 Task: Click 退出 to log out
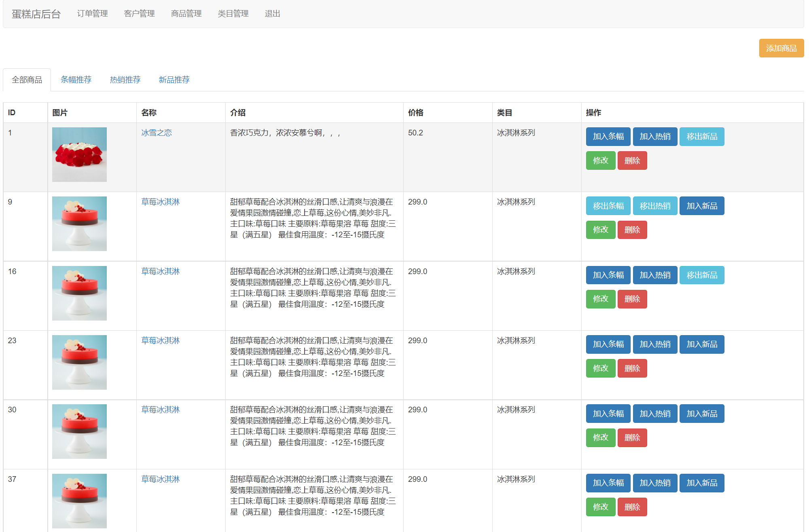[x=272, y=14]
